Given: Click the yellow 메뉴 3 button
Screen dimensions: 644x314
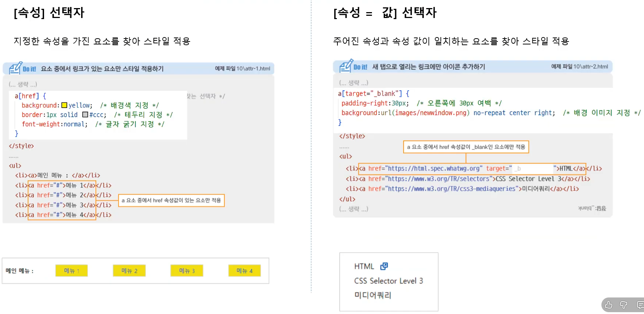Looking at the screenshot, I should point(187,271).
